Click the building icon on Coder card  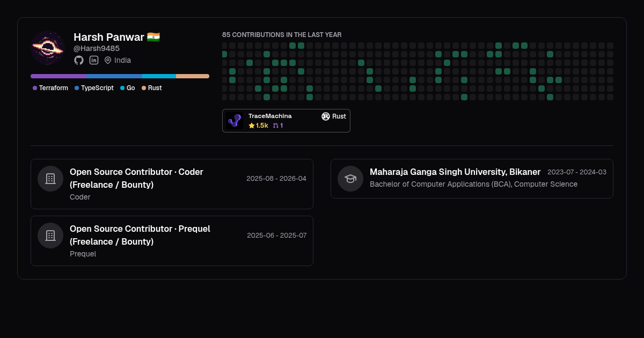(x=50, y=179)
